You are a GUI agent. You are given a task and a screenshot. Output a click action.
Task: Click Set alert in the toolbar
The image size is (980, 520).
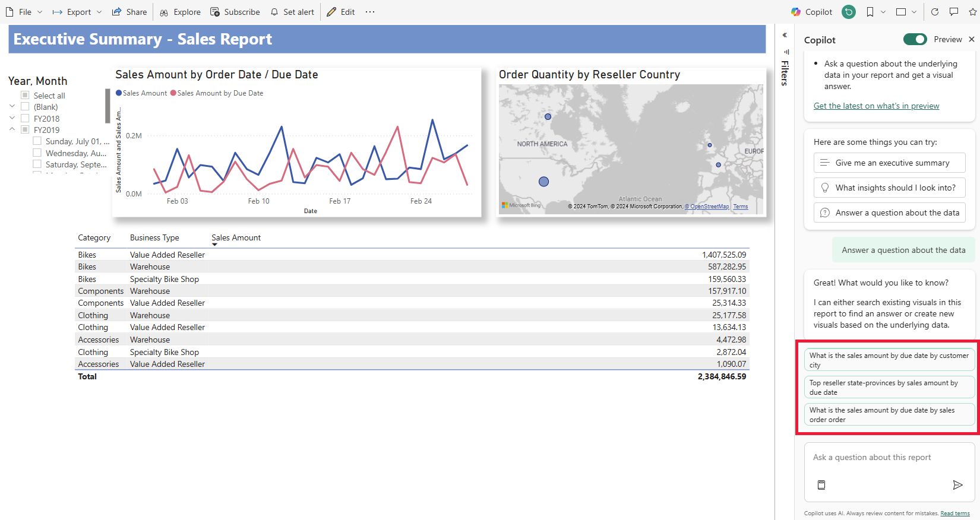pos(292,12)
